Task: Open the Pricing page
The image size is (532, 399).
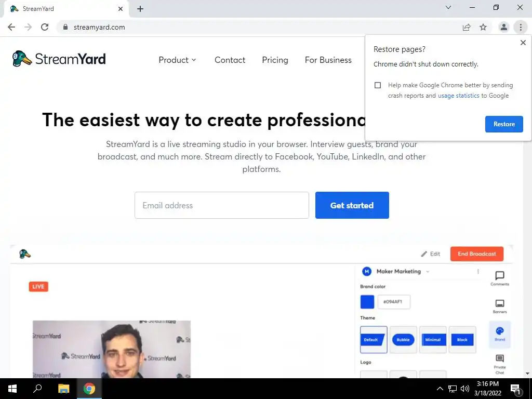Action: click(275, 60)
